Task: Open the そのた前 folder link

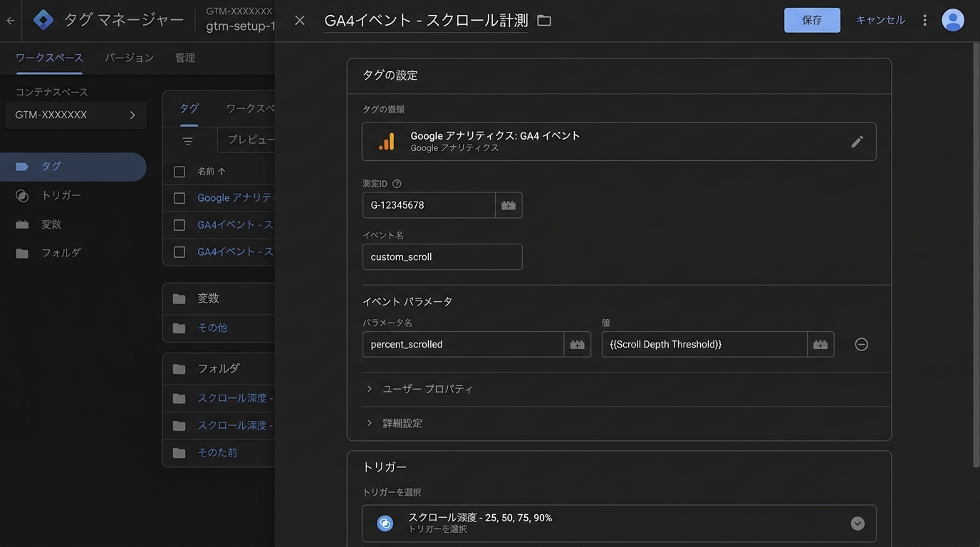Action: point(217,453)
